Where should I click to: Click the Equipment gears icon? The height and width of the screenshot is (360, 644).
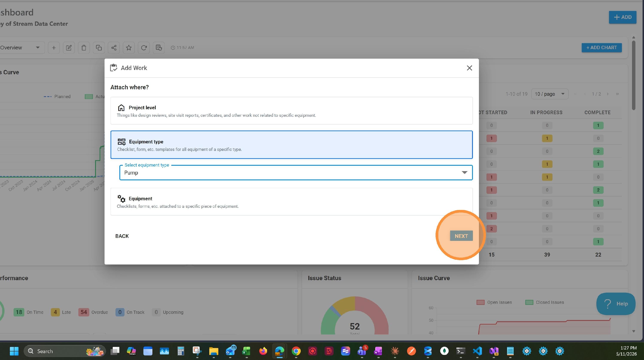(x=121, y=199)
